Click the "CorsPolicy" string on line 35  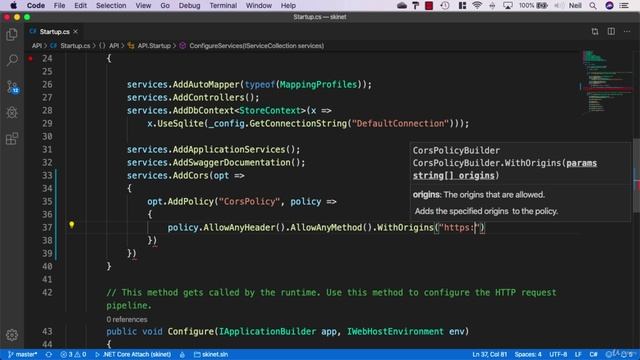249,201
